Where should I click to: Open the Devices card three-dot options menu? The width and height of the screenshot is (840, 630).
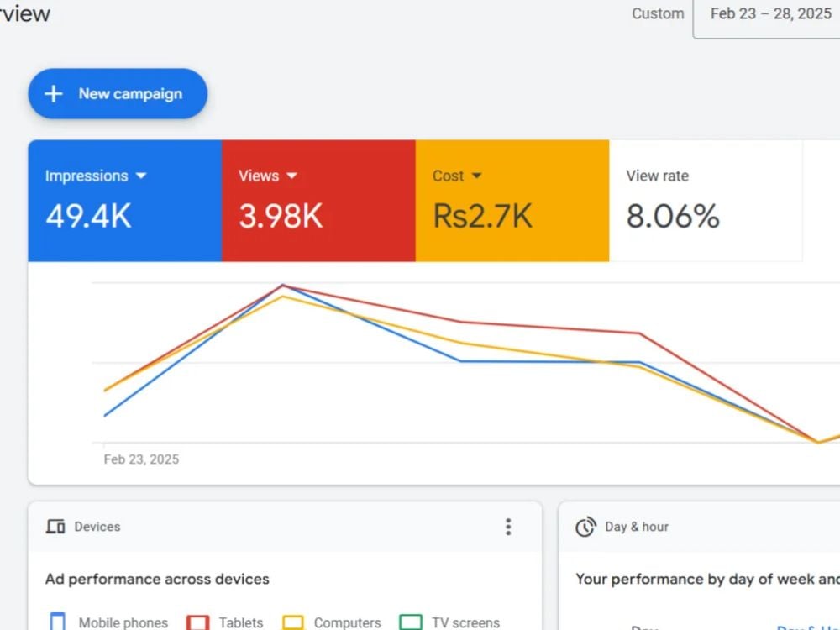coord(508,527)
